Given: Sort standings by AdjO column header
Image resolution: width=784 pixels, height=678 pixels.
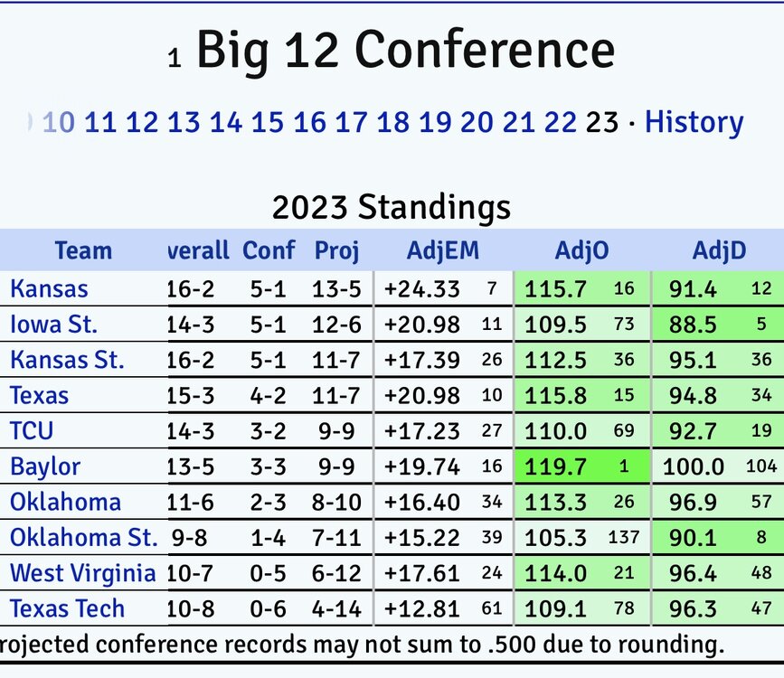Looking at the screenshot, I should [581, 250].
